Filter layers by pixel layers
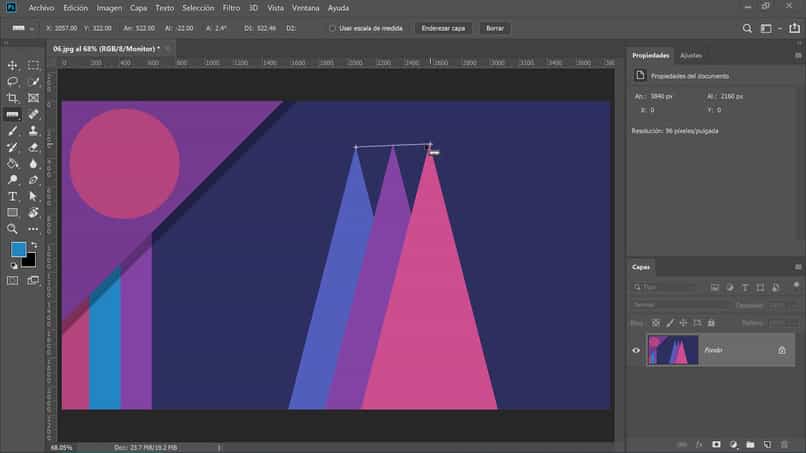Image resolution: width=806 pixels, height=453 pixels. coord(715,287)
